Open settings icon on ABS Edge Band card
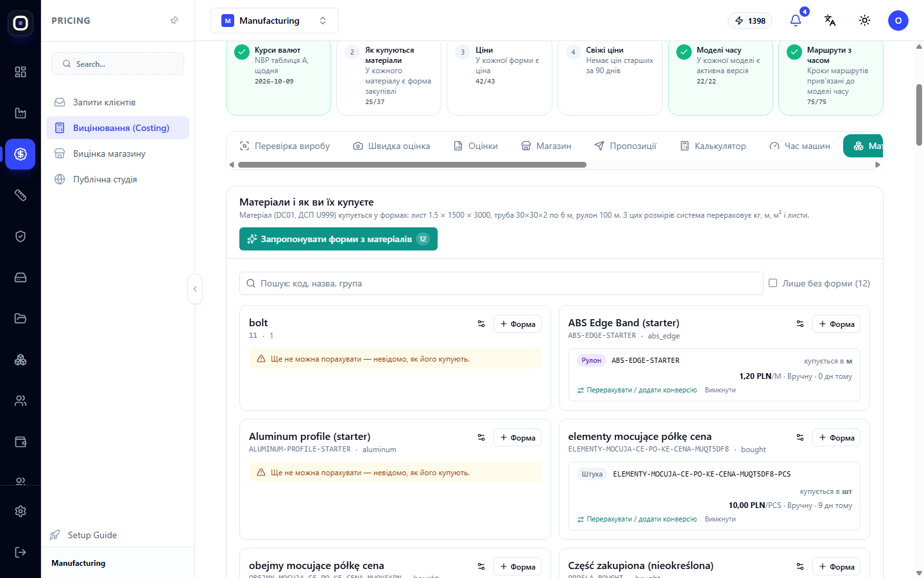Screen dimensions: 924x578 (800, 324)
